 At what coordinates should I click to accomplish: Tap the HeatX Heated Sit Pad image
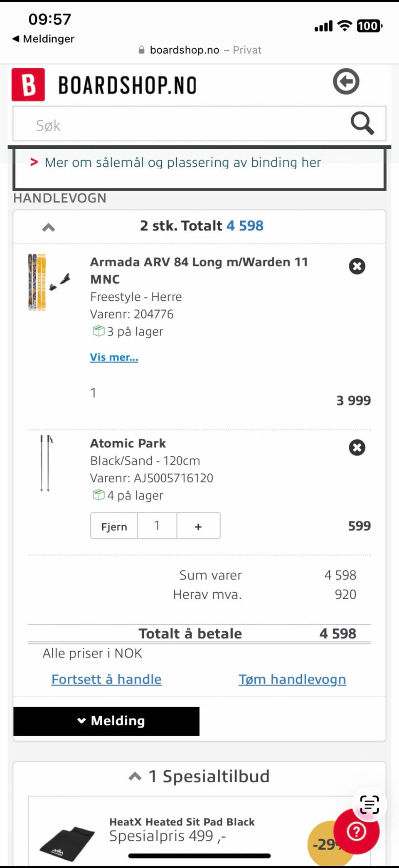coord(66,840)
